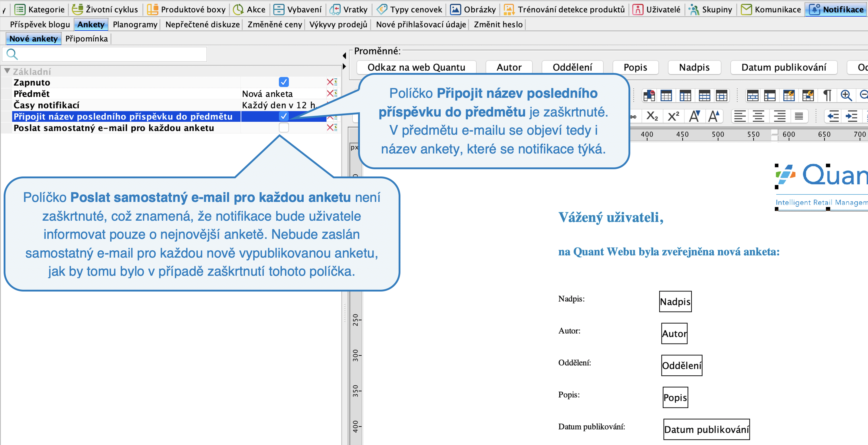This screenshot has height=445, width=868.
Task: Open the Nepřečtené diskuze tab
Action: click(x=203, y=24)
